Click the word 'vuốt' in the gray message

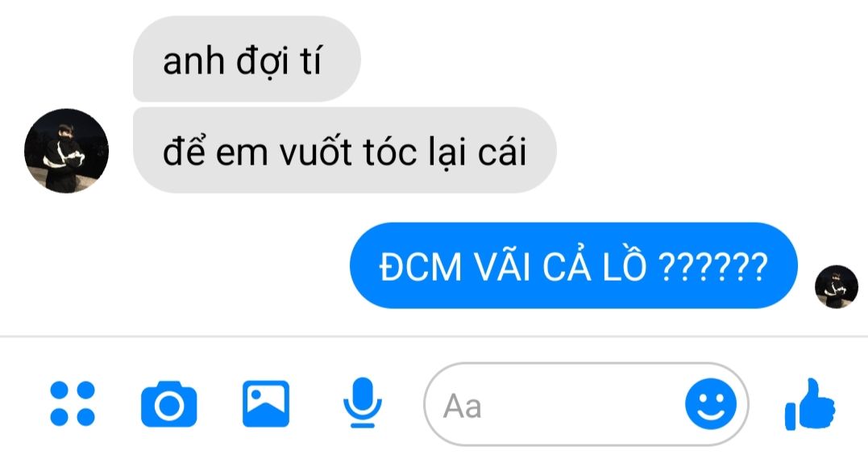coord(316,152)
